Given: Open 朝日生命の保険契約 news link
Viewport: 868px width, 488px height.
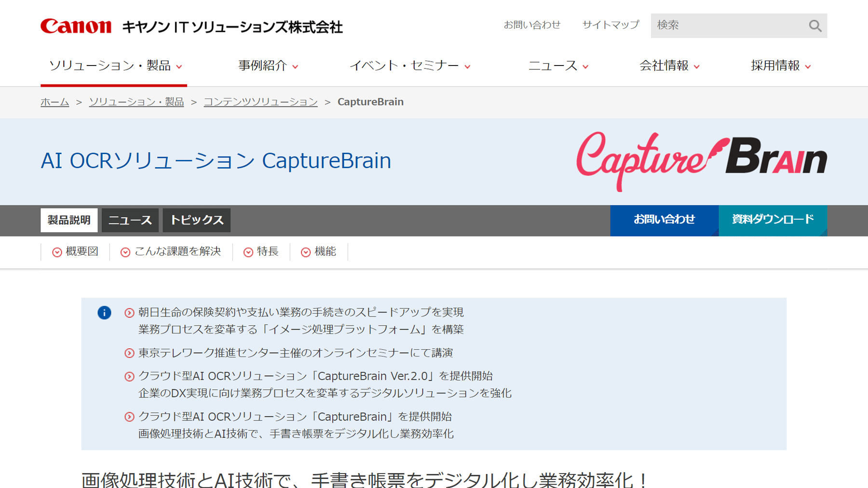Looking at the screenshot, I should [x=301, y=321].
